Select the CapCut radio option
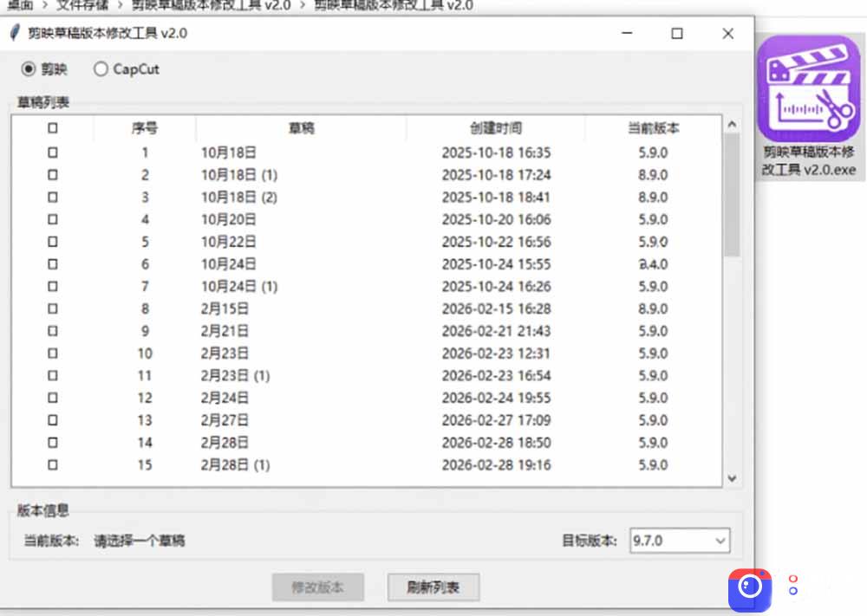Image resolution: width=867 pixels, height=616 pixels. point(101,69)
